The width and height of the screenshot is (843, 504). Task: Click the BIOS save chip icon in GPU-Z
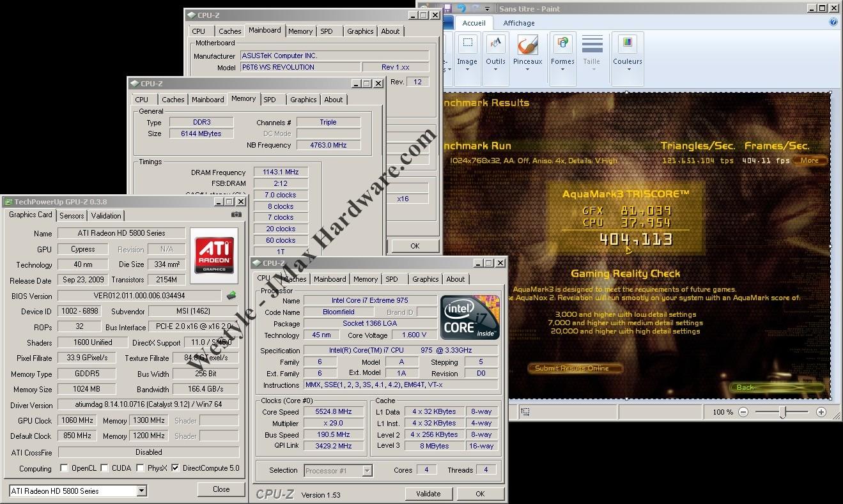click(231, 296)
